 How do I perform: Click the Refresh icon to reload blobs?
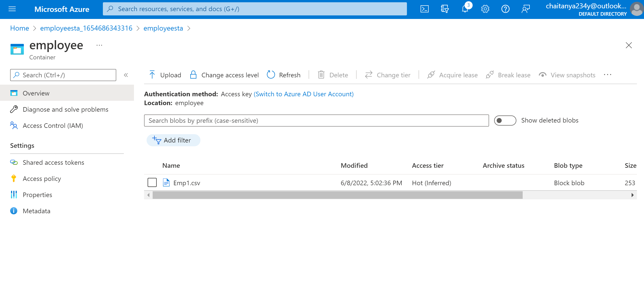[x=271, y=75]
